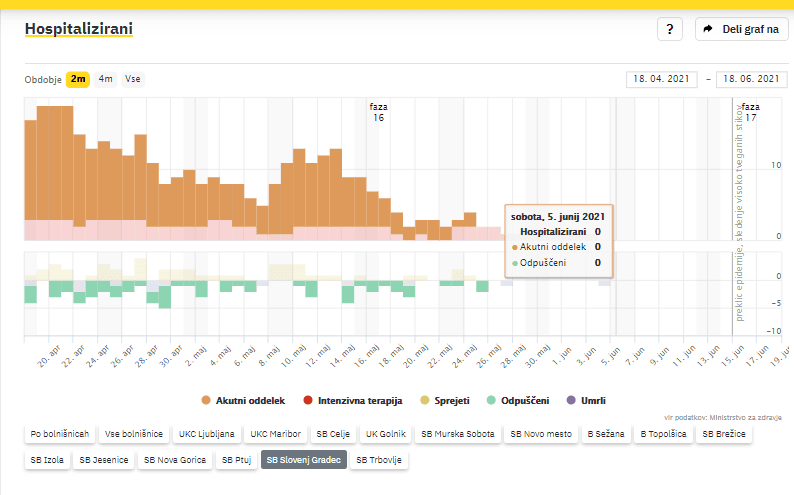The image size is (794, 495).
Task: Click the Hospitalizirani chart heading
Action: (79, 28)
